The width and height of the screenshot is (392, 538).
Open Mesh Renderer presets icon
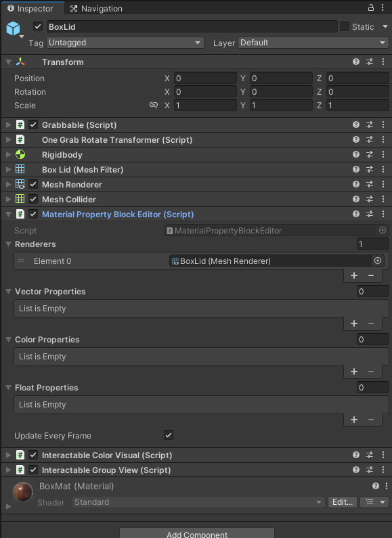370,184
